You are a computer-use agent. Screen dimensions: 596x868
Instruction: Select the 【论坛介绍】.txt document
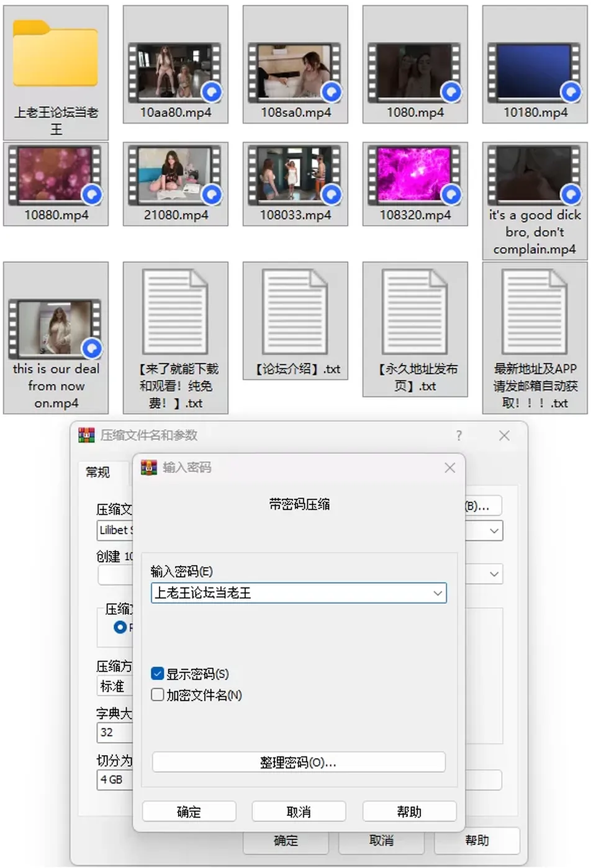295,321
